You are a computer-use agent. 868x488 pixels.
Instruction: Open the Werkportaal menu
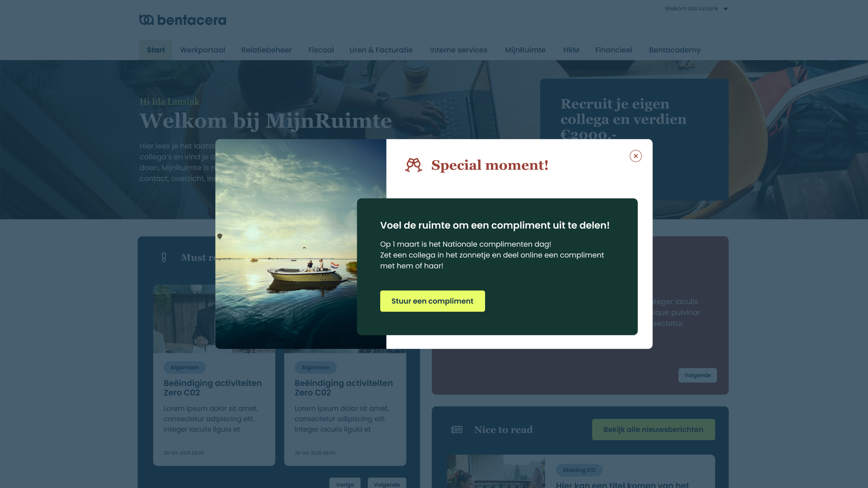point(203,50)
